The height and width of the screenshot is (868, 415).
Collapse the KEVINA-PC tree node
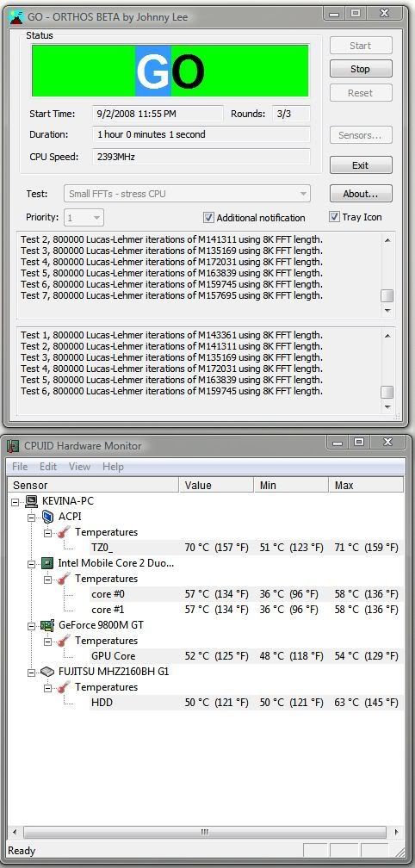15,501
